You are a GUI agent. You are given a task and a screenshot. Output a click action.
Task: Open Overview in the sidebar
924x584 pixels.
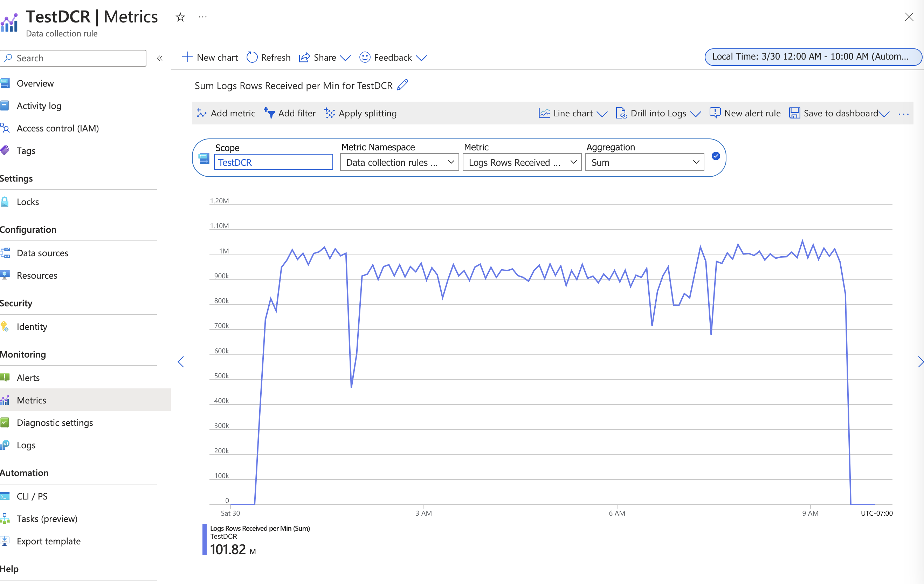pyautogui.click(x=35, y=83)
